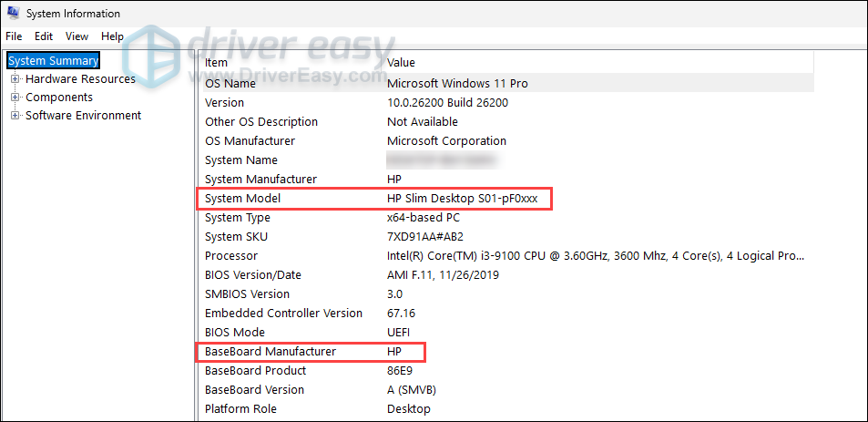Open the View menu

77,36
